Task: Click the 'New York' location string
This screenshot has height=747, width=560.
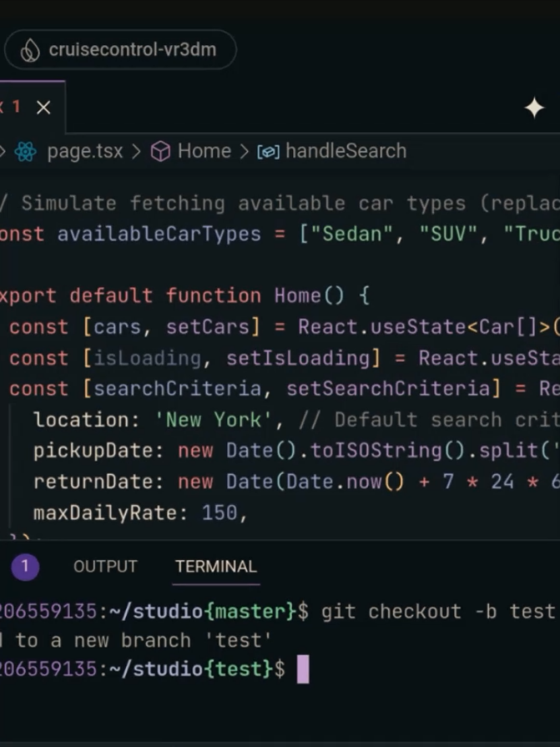Action: [x=213, y=420]
